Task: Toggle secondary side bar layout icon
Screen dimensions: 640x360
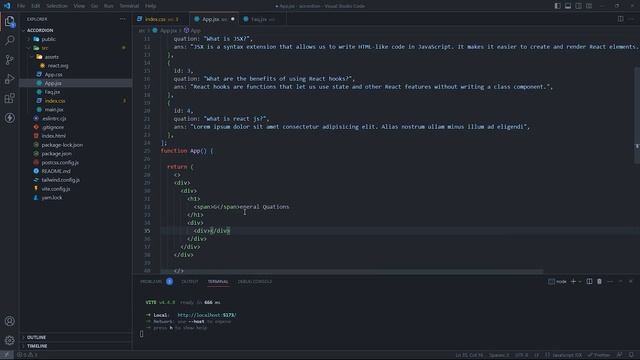Action: [x=578, y=6]
